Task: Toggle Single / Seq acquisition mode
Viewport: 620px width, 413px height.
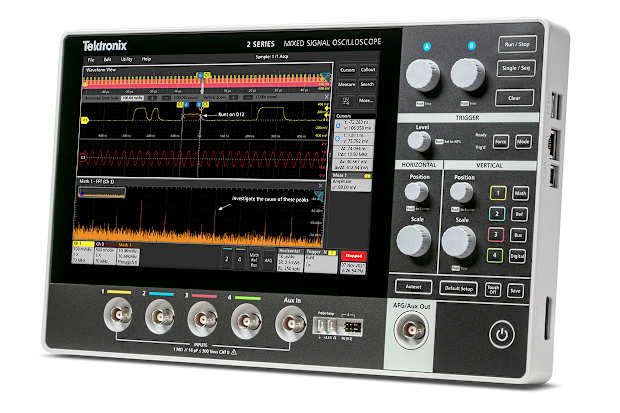Action: (516, 68)
